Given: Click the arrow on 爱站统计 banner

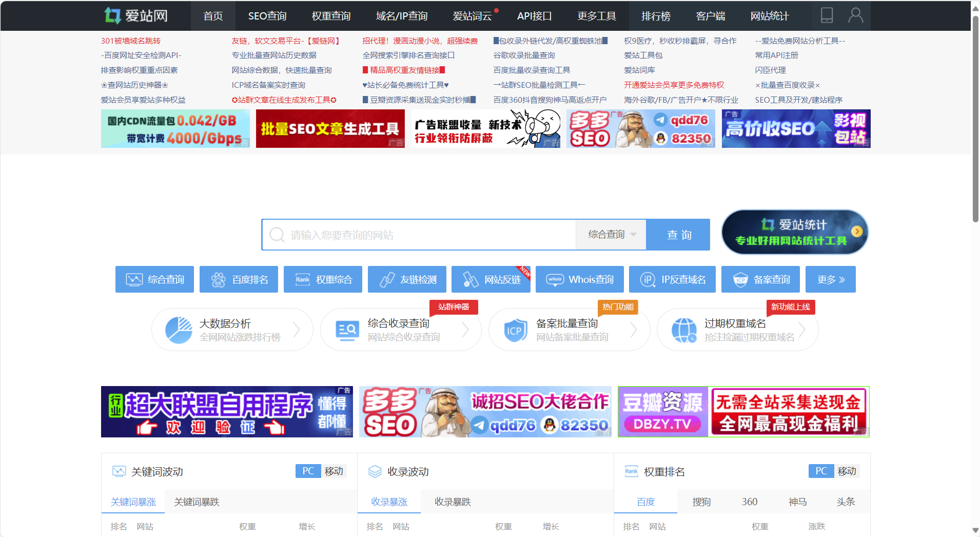Looking at the screenshot, I should coord(856,232).
